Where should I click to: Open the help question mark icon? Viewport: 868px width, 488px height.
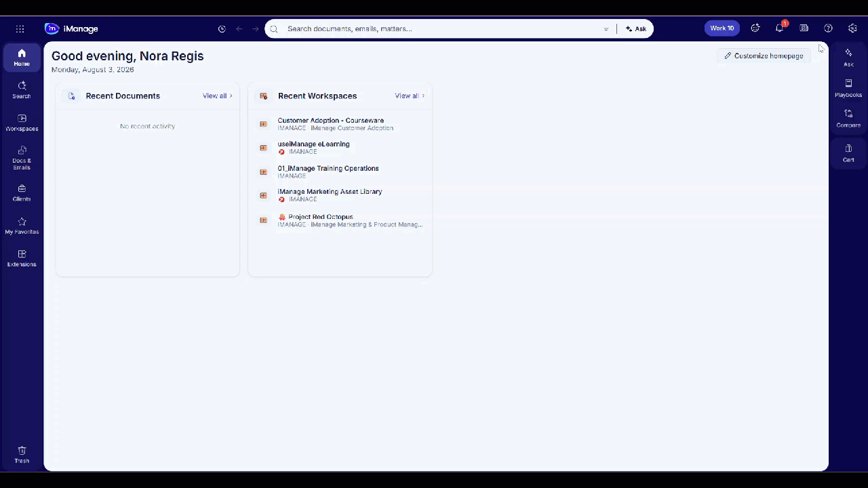(x=828, y=28)
